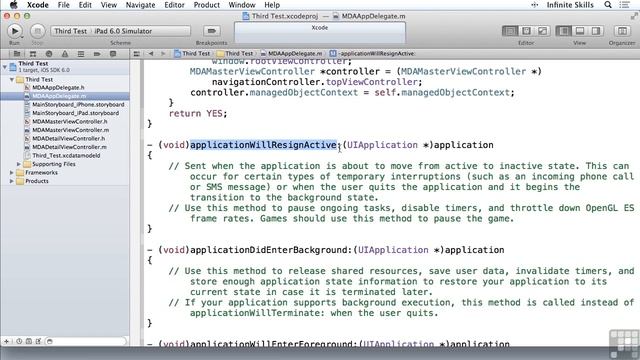
Task: Switch to Assistant editor
Action: tap(526, 31)
